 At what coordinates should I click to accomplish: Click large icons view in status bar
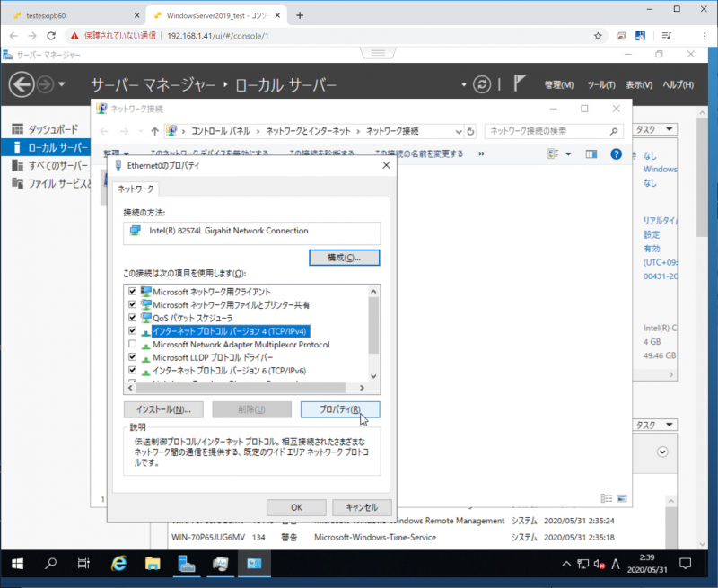tap(621, 498)
